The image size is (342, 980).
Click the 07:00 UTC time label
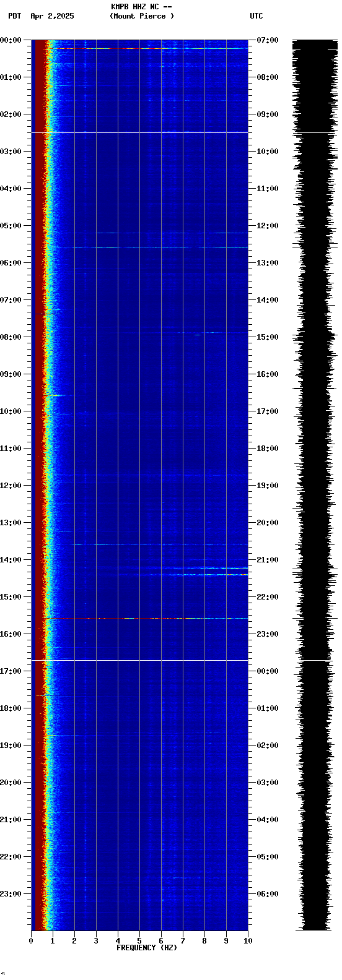point(268,40)
